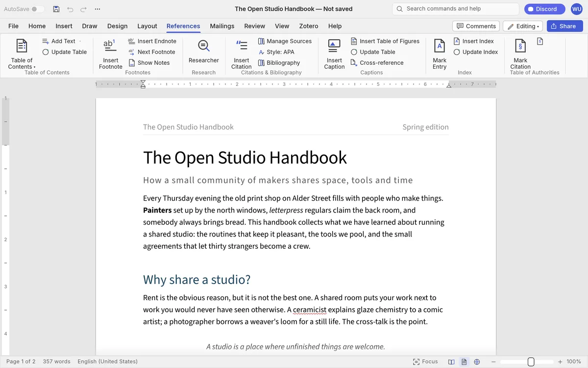Click the left indent marker on the ruler
The width and height of the screenshot is (588, 368).
pos(143,84)
